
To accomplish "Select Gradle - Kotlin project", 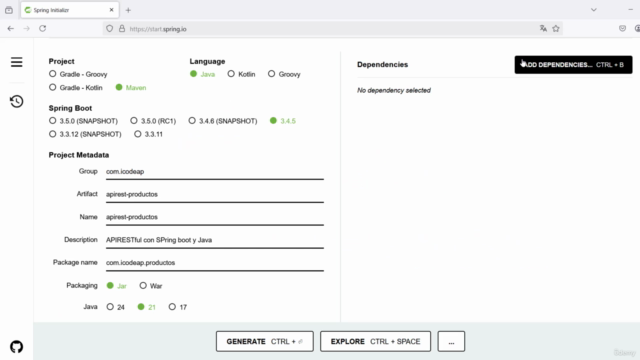I will (76, 87).
